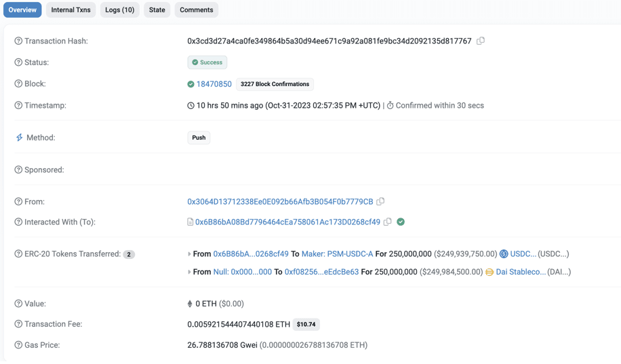
Task: Click the 3227 Block Confirmations badge
Action: [275, 84]
